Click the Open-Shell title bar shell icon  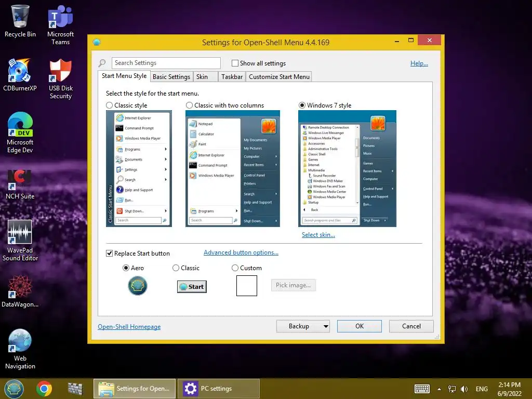click(x=97, y=42)
